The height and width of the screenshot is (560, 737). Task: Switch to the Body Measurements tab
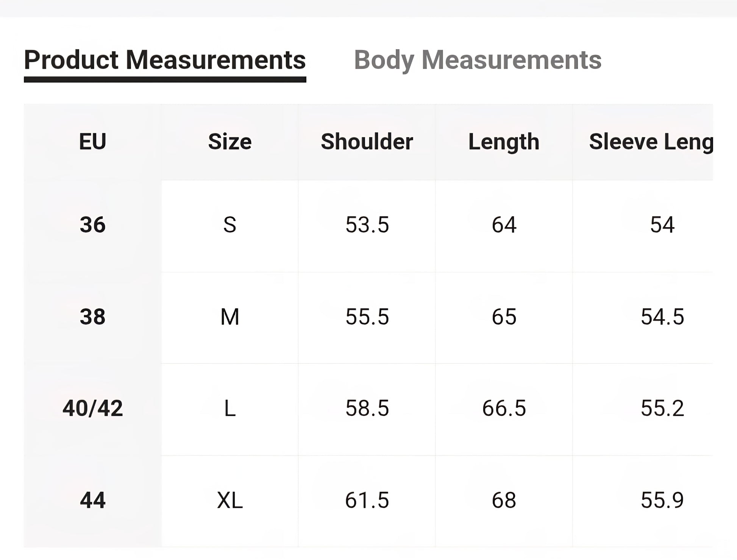tap(477, 60)
